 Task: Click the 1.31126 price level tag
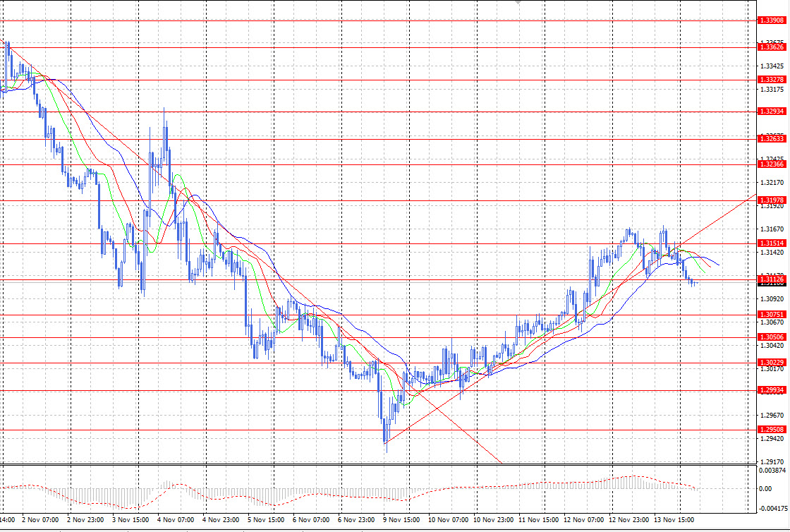coord(772,279)
